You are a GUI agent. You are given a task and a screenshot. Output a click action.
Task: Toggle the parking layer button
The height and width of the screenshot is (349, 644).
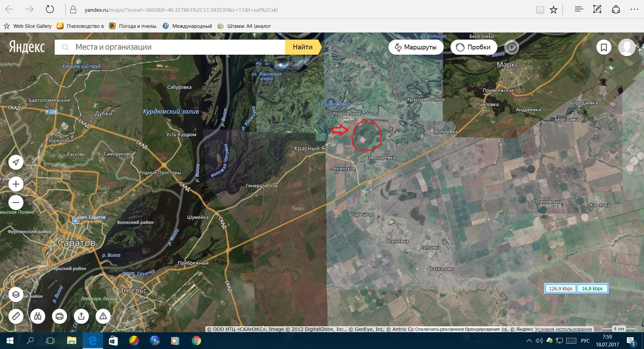tap(512, 47)
